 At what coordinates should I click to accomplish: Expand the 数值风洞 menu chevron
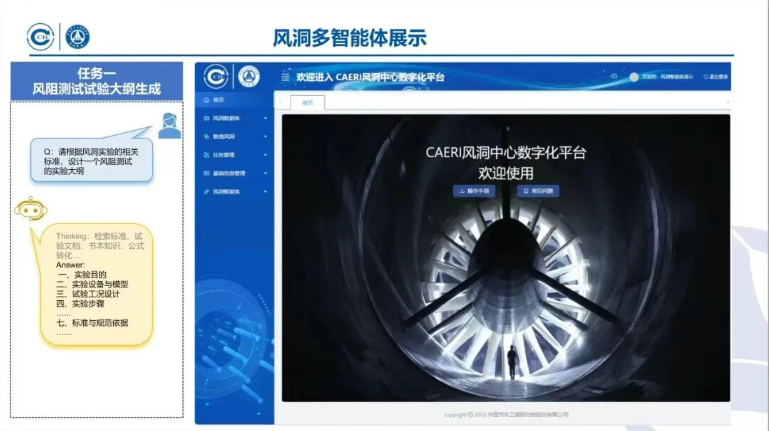[265, 137]
